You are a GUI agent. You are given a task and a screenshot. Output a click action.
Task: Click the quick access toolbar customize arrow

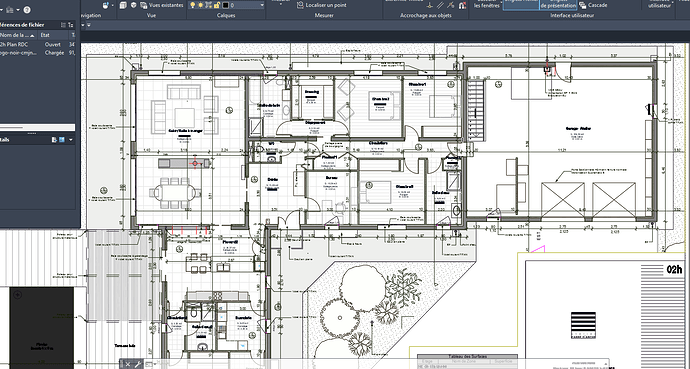point(88,25)
